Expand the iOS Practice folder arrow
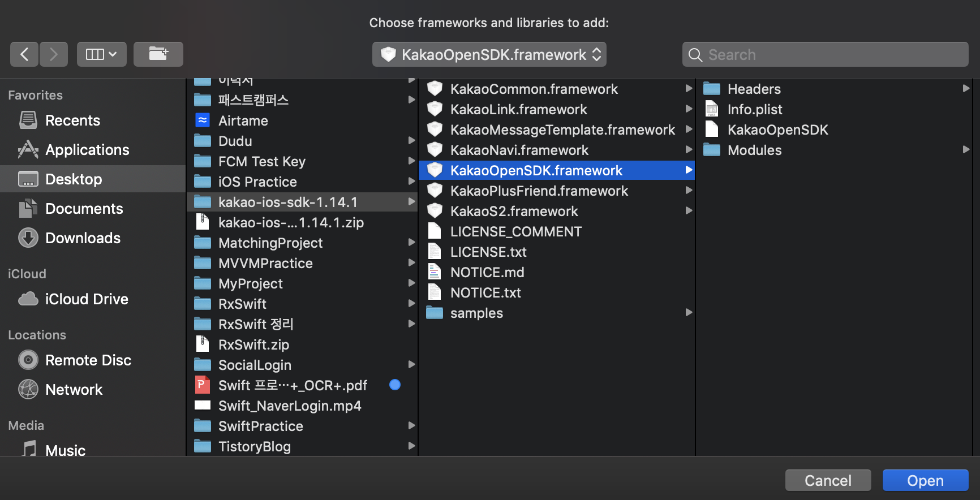 point(411,181)
